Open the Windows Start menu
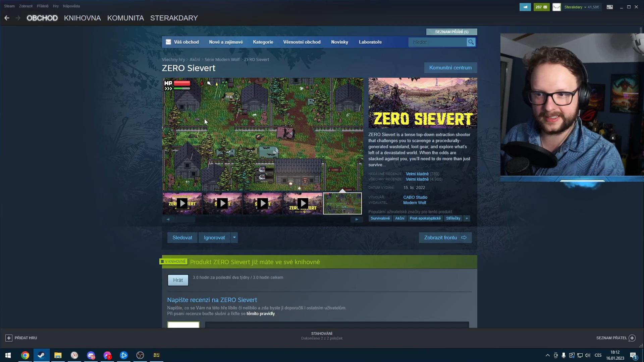Image resolution: width=644 pixels, height=362 pixels. 8,355
